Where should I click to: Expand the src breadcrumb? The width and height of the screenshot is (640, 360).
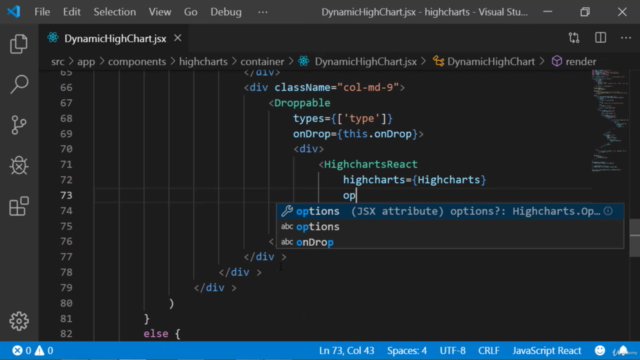pos(58,62)
